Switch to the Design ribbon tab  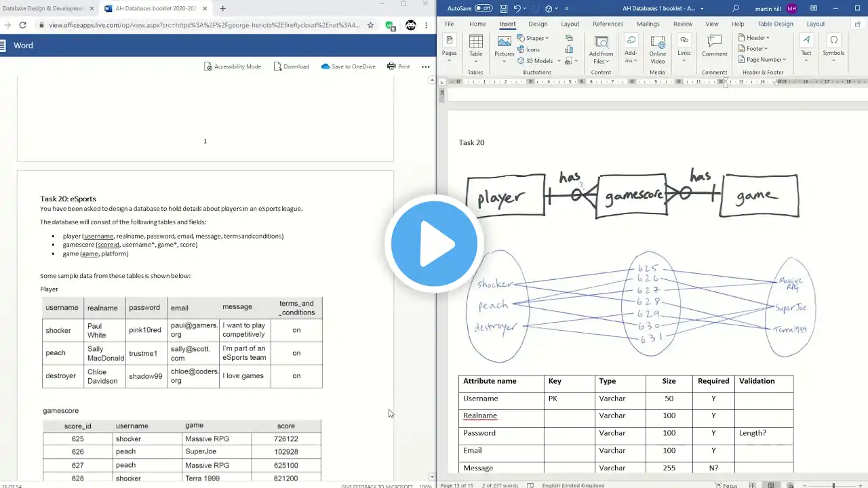tap(538, 24)
